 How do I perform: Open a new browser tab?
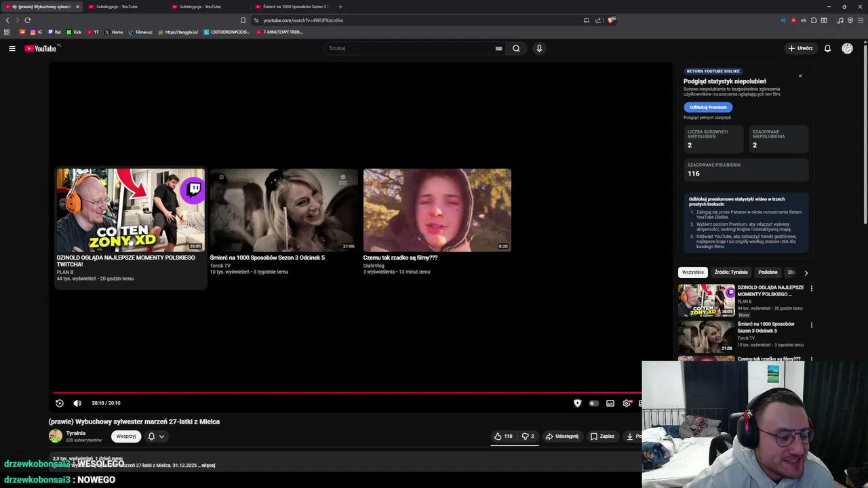click(x=340, y=7)
